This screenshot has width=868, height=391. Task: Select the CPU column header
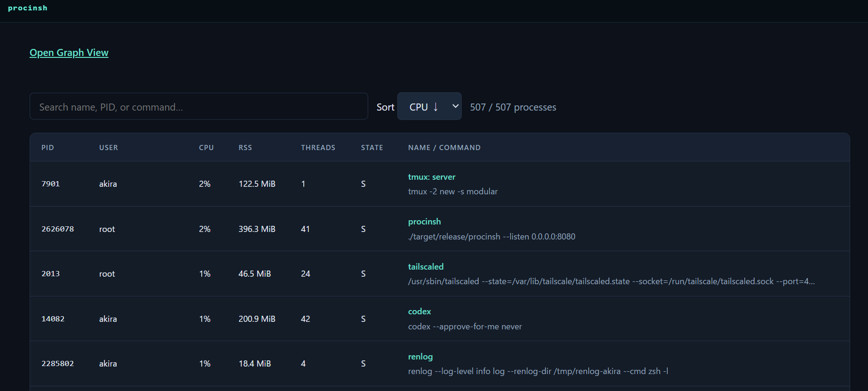(206, 148)
